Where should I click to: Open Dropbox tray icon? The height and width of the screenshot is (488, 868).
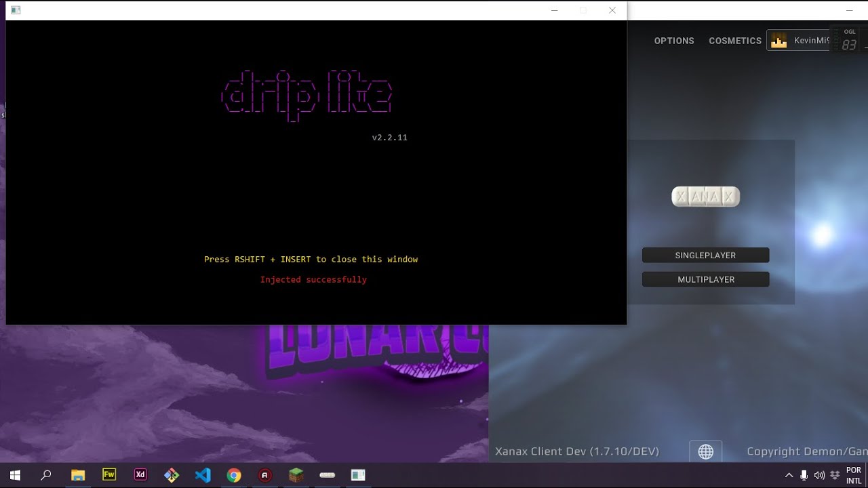click(x=835, y=475)
